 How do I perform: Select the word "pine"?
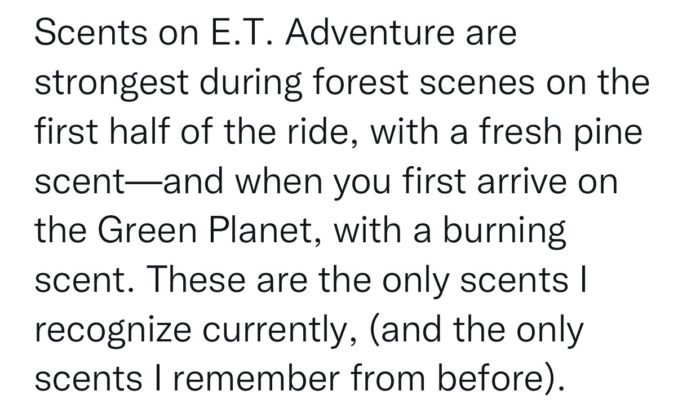point(607,134)
